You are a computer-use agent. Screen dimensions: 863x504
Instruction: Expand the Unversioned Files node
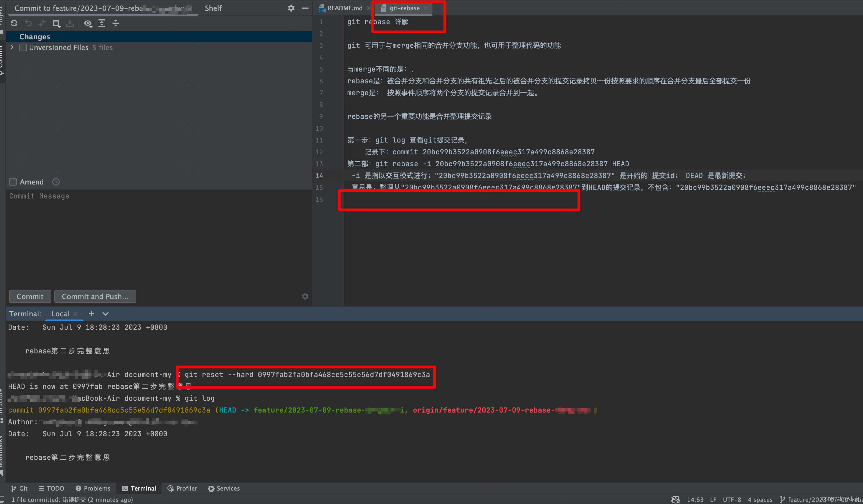pos(12,47)
